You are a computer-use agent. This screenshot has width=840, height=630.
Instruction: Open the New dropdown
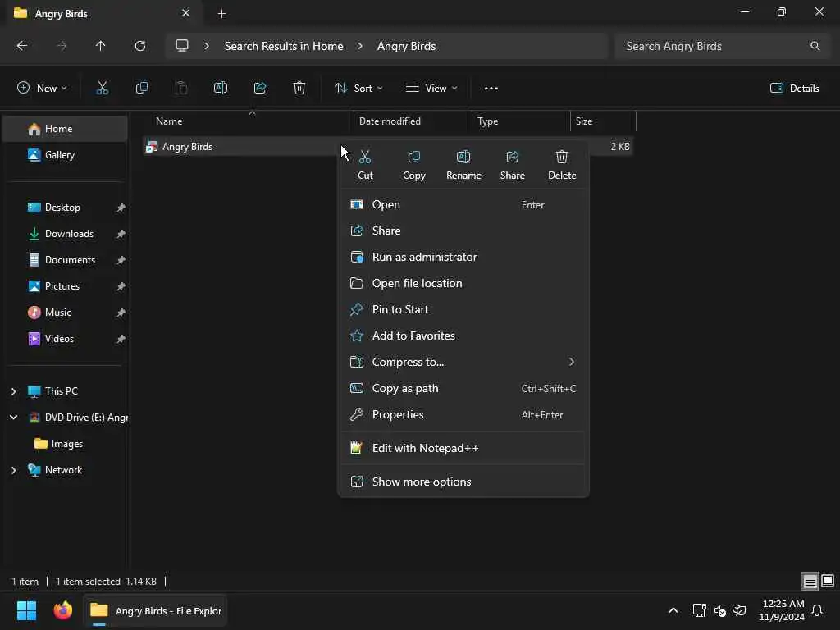click(x=42, y=89)
